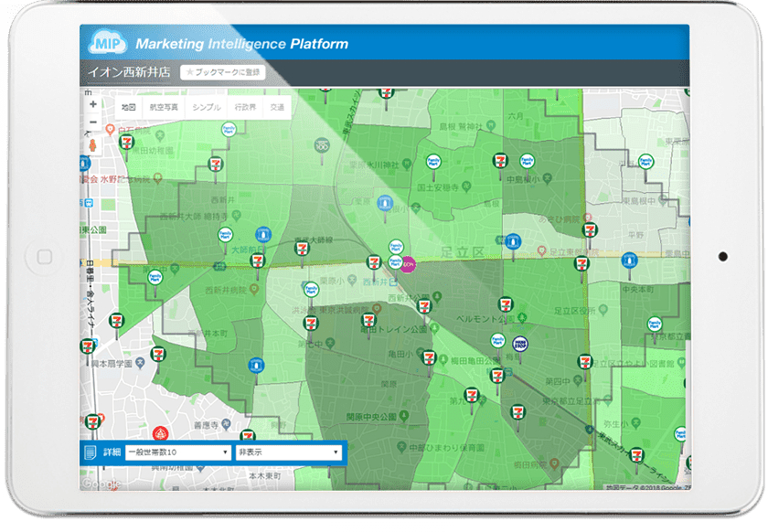The image size is (768, 532).
Task: Click the 7-Eleven marker under 大師線 label
Action: click(303, 249)
